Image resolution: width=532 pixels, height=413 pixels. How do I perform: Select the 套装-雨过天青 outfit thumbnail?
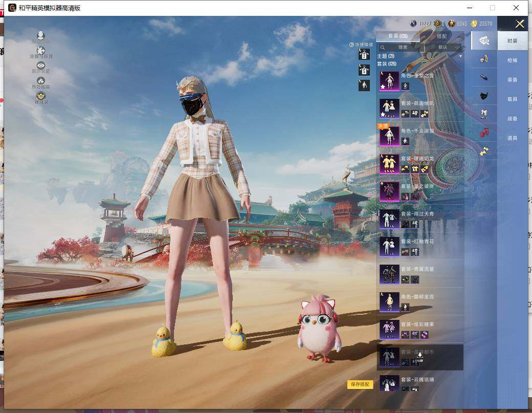(389, 219)
